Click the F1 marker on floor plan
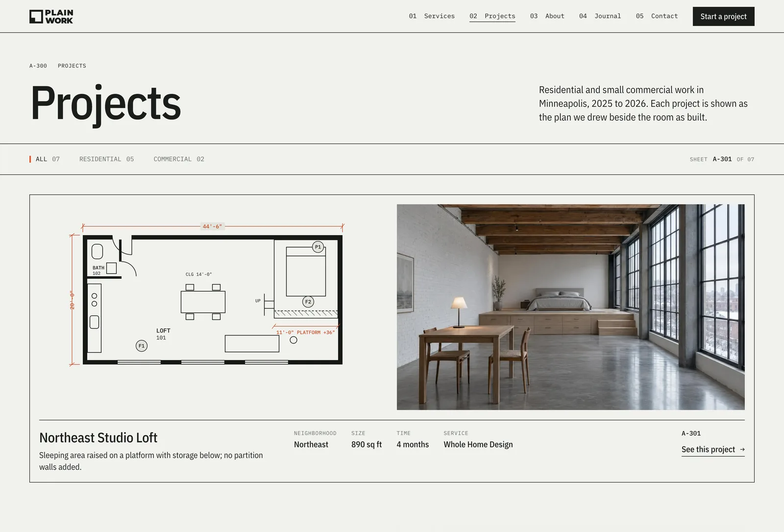This screenshot has height=532, width=784. point(141,346)
